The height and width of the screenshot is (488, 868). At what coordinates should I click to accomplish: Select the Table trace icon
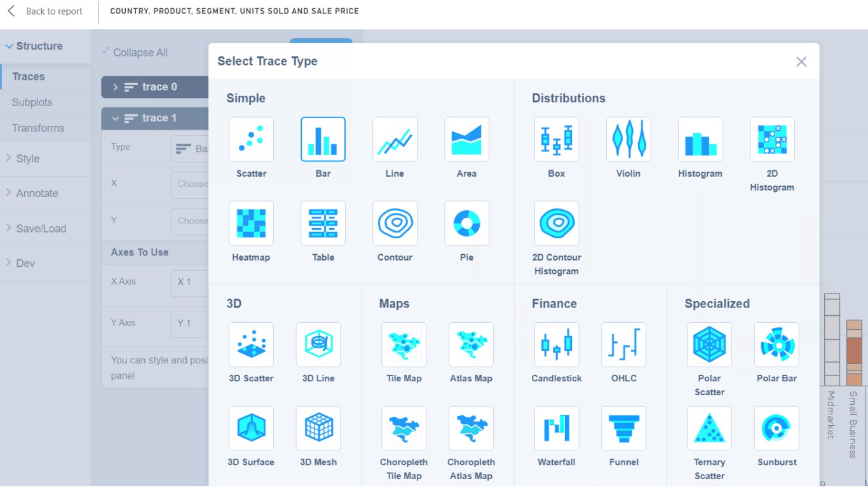323,223
